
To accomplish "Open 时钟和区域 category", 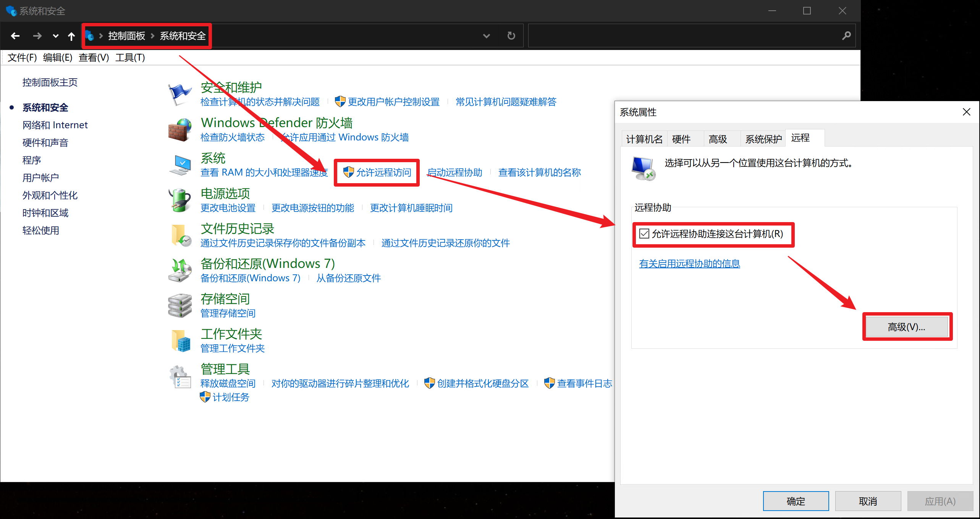I will coord(45,213).
